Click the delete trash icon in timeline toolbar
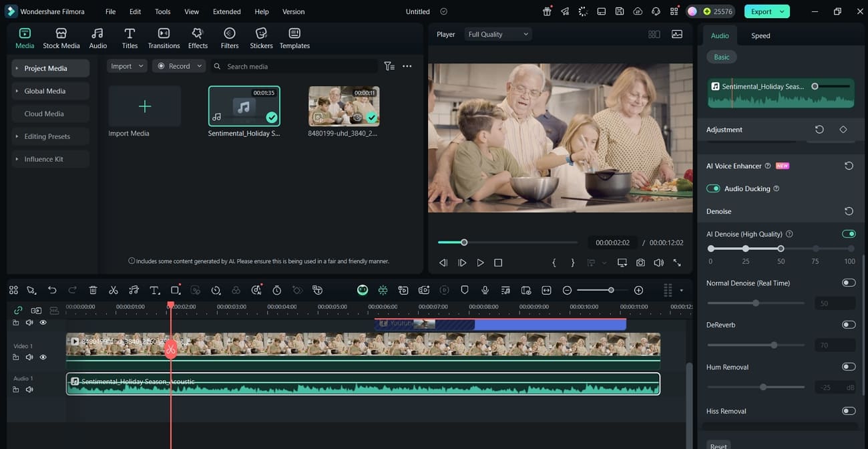 click(93, 290)
